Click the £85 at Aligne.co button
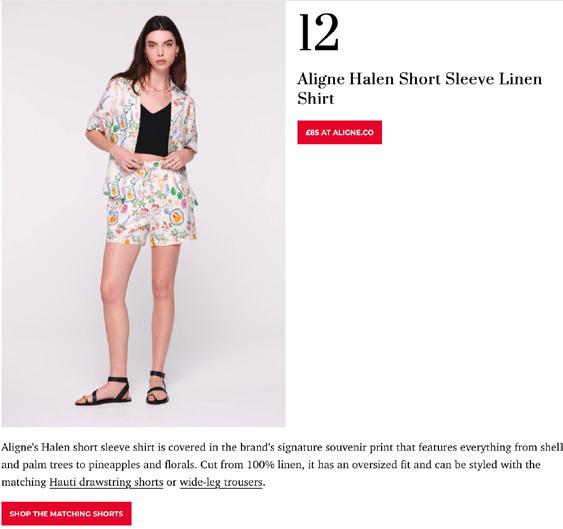The height and width of the screenshot is (529, 563). click(x=339, y=132)
